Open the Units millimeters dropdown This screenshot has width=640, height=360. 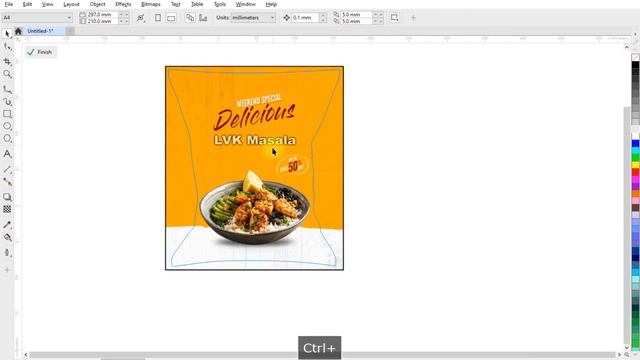[253, 18]
